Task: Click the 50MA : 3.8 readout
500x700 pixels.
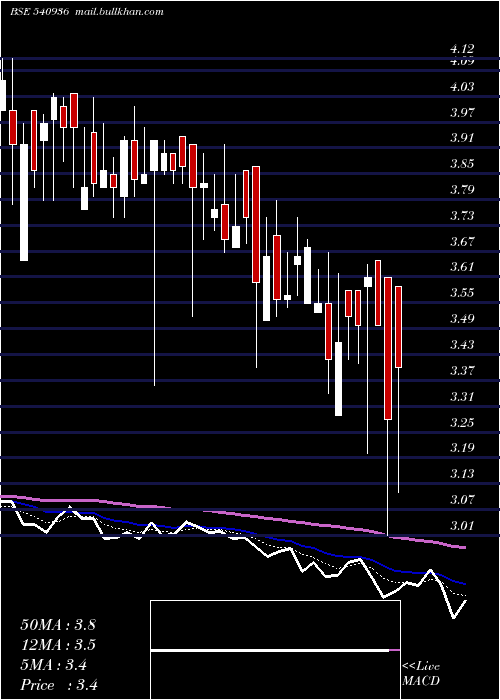Action: pos(58,625)
